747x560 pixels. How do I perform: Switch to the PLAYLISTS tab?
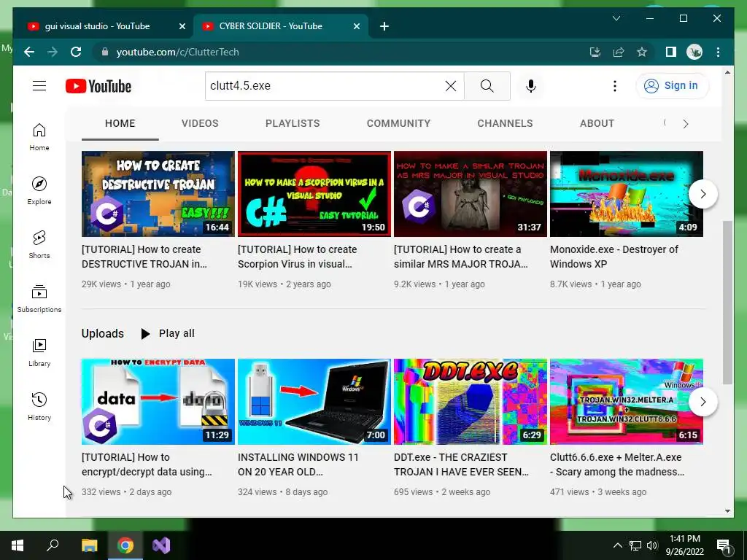click(x=293, y=124)
